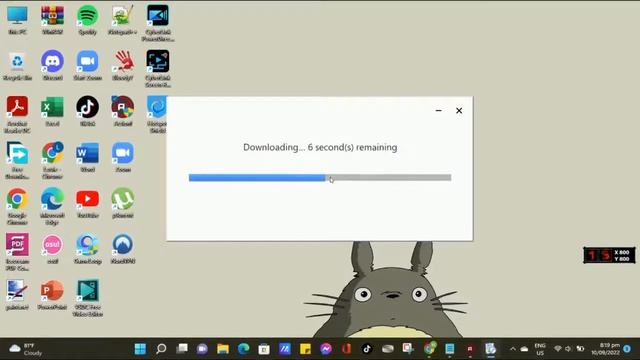Open the This PC desktop icon
The image size is (640, 360).
coord(17,20)
